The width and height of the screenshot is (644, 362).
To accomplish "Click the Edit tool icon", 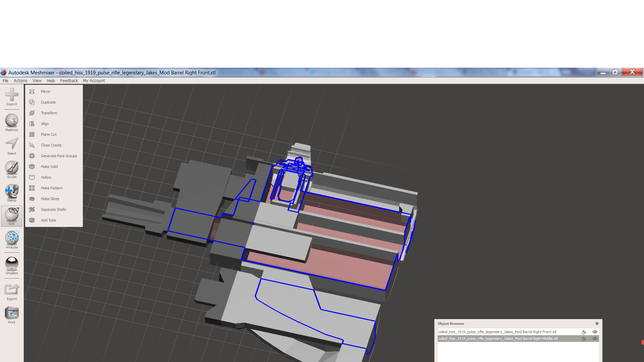I will (12, 216).
